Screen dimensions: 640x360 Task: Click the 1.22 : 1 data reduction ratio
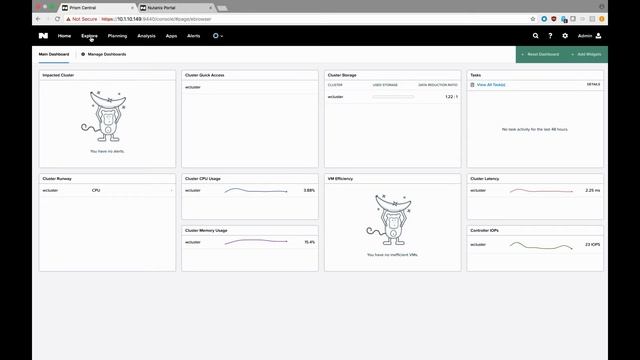coord(451,97)
